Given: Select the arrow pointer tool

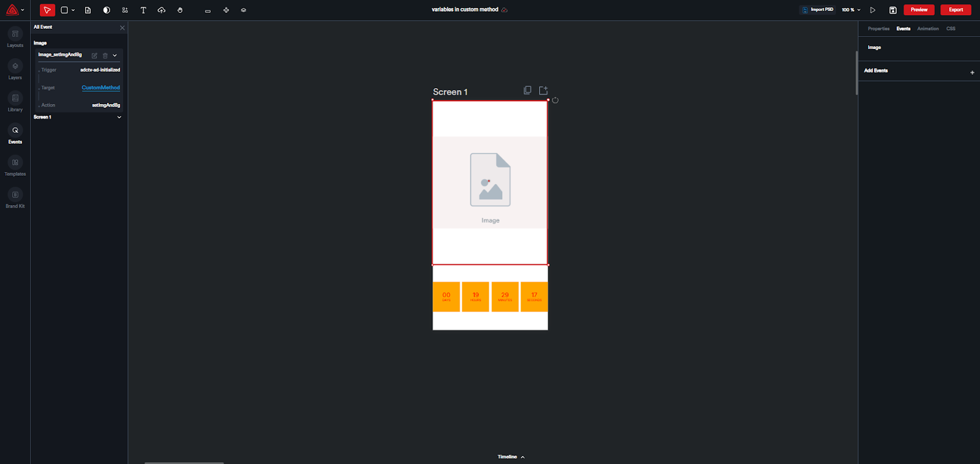Looking at the screenshot, I should tap(47, 10).
